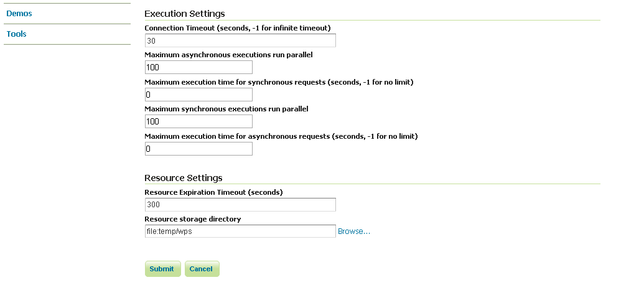Click the asynchronous executions run parallel input
The image size is (644, 308).
pyautogui.click(x=198, y=67)
